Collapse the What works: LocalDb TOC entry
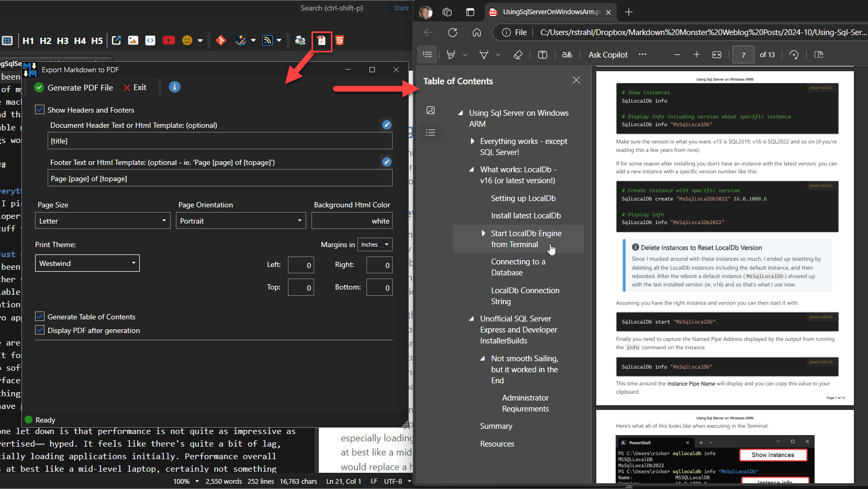This screenshot has width=868, height=489. [x=472, y=170]
